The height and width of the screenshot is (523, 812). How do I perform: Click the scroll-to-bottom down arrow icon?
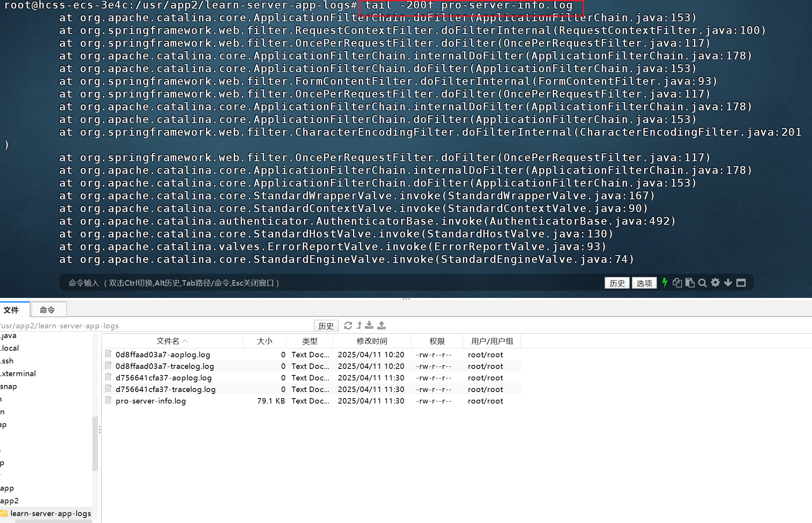(x=728, y=283)
